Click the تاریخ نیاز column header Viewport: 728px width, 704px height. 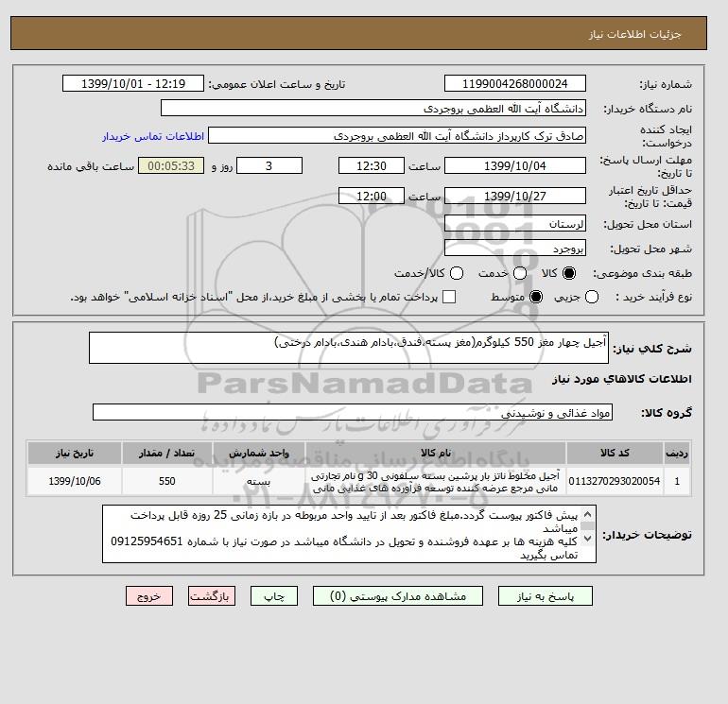tap(75, 453)
